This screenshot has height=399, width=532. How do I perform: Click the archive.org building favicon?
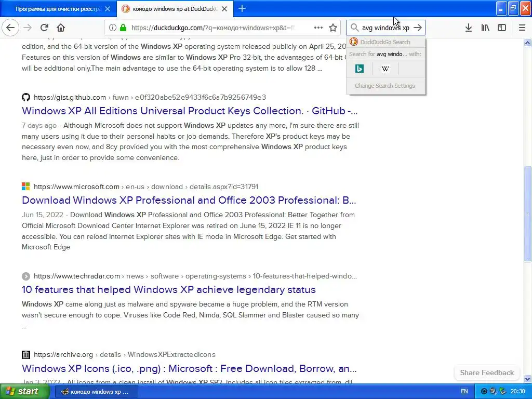[26, 354]
